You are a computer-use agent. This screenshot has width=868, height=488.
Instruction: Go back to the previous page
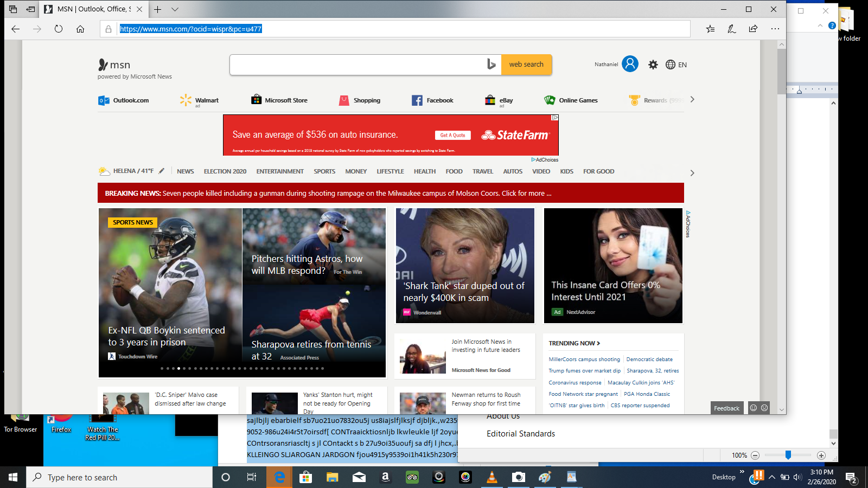click(16, 29)
